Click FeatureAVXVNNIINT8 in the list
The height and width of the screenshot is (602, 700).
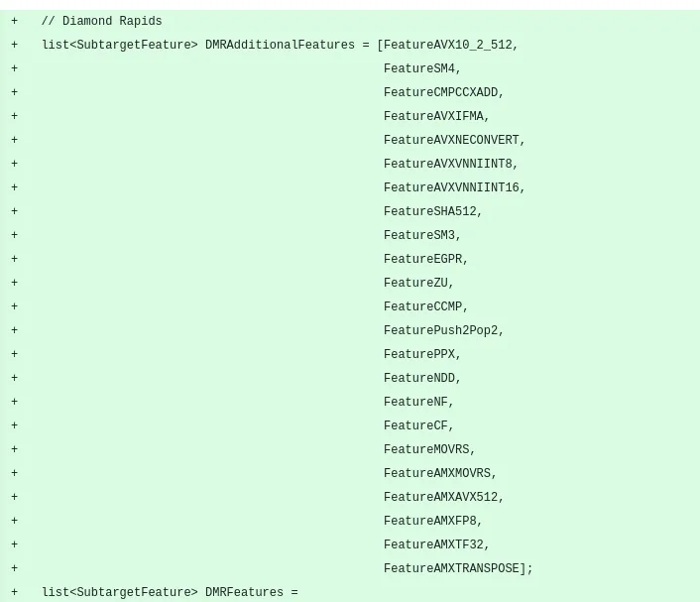(448, 164)
